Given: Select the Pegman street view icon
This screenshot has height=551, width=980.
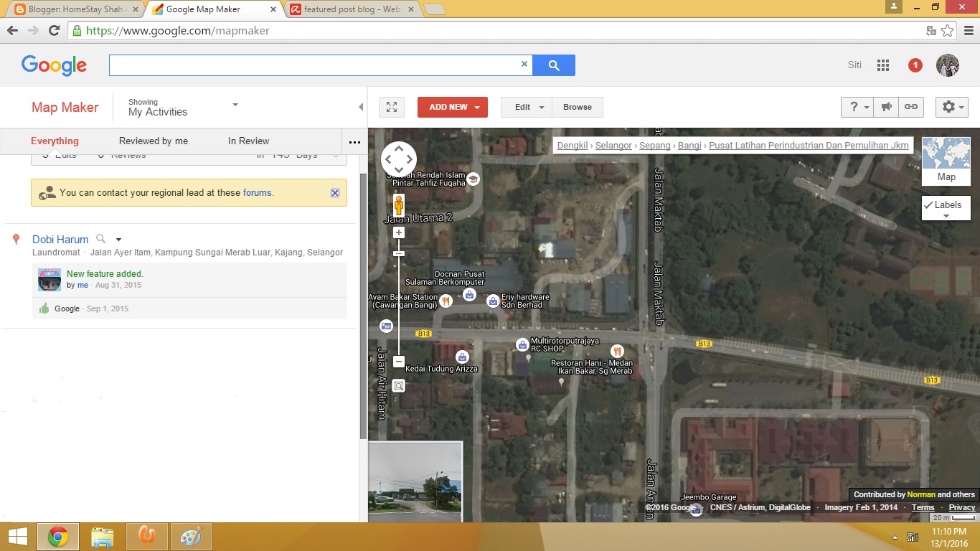Looking at the screenshot, I should 398,206.
